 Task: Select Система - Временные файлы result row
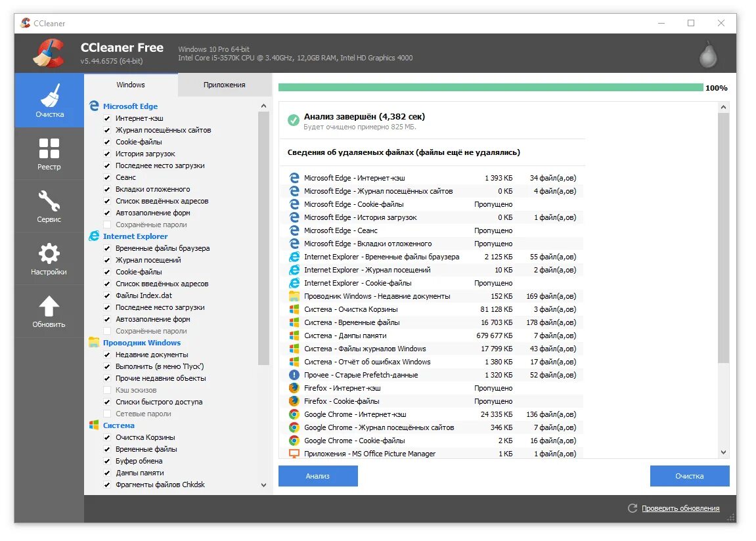tap(432, 322)
